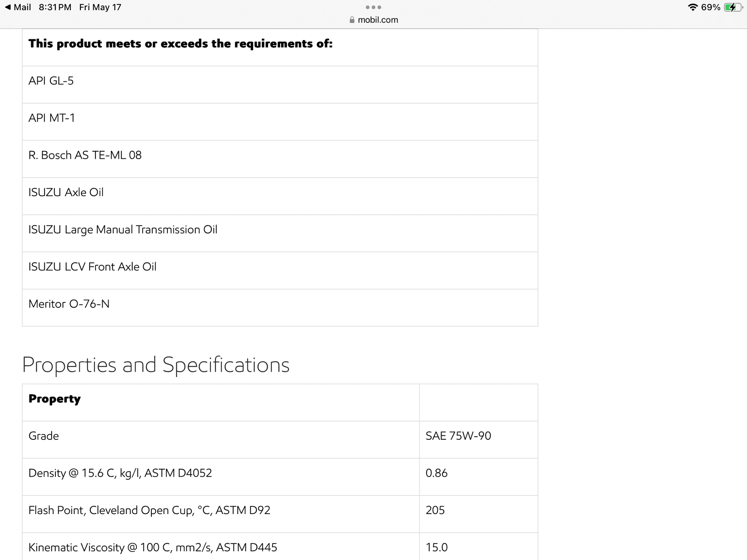This screenshot has width=747, height=560.
Task: Select the API GL-5 row
Action: (x=280, y=84)
